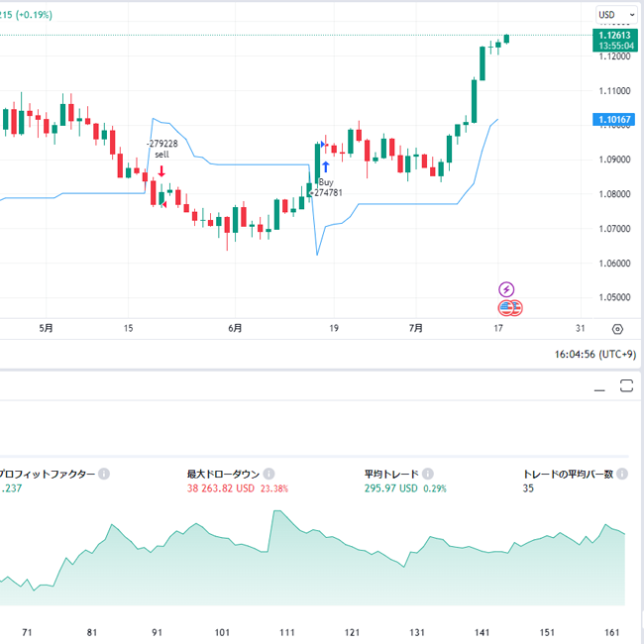Click the blue trailing stop indicator line

point(263,164)
